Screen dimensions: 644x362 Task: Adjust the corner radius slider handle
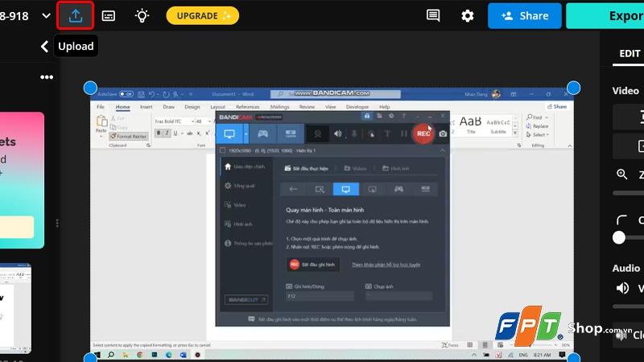click(x=619, y=237)
